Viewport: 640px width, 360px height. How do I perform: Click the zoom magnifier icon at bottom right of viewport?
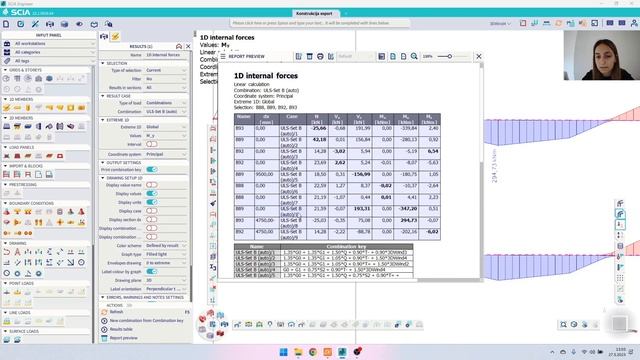[x=563, y=324]
